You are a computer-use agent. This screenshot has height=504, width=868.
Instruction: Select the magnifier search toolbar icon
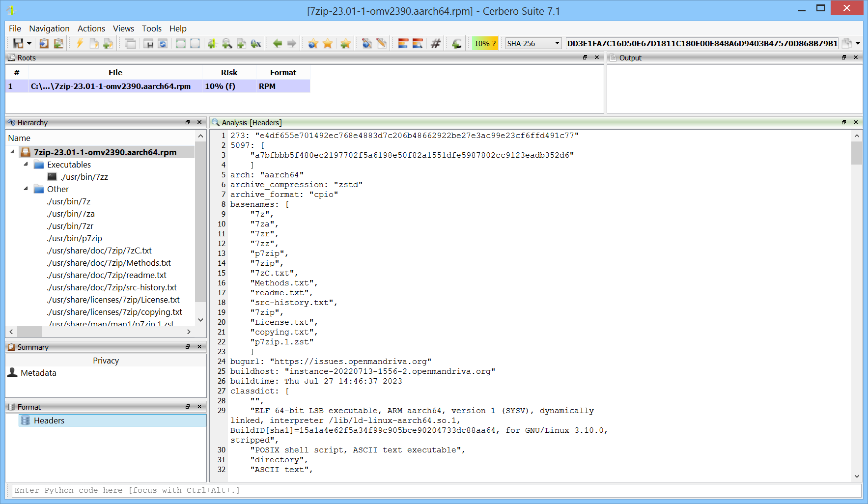click(227, 43)
